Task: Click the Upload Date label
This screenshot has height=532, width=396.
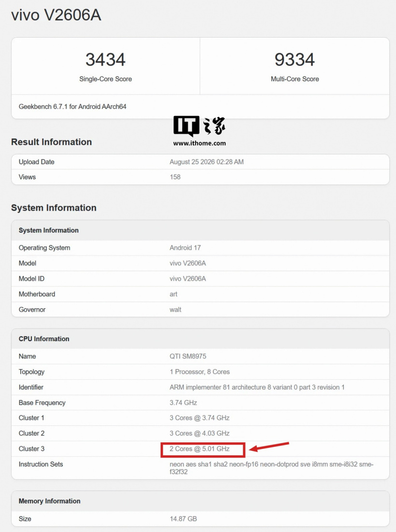Action: click(x=37, y=162)
